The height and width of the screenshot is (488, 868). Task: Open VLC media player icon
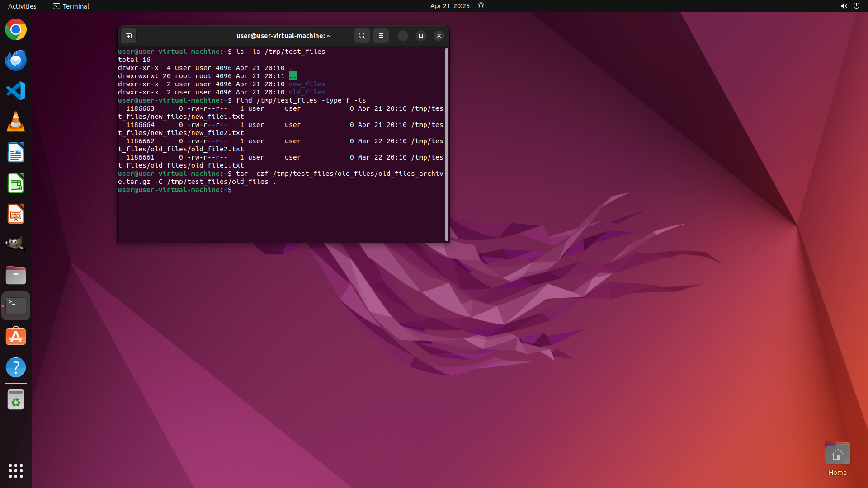pos(16,122)
